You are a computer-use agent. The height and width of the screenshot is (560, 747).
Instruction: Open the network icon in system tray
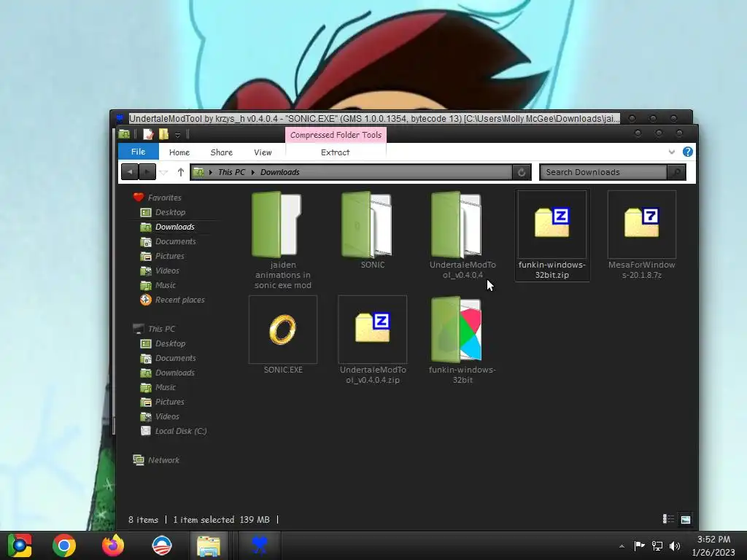click(657, 545)
